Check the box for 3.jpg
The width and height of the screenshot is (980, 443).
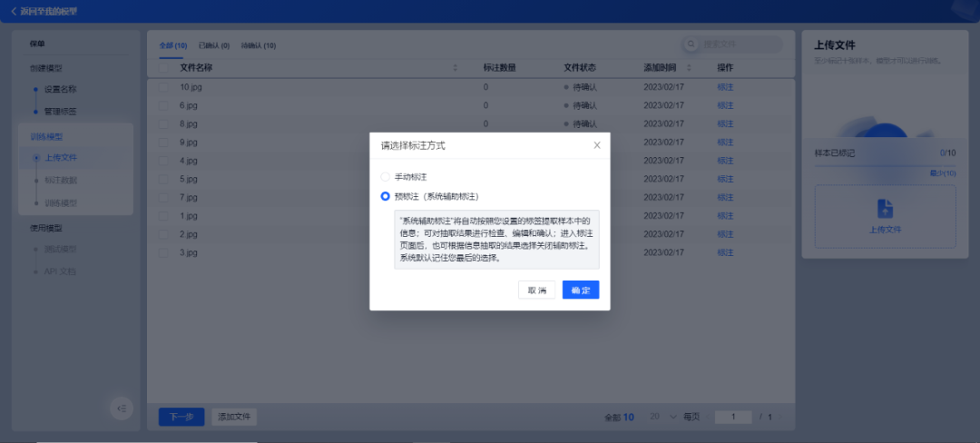[163, 253]
